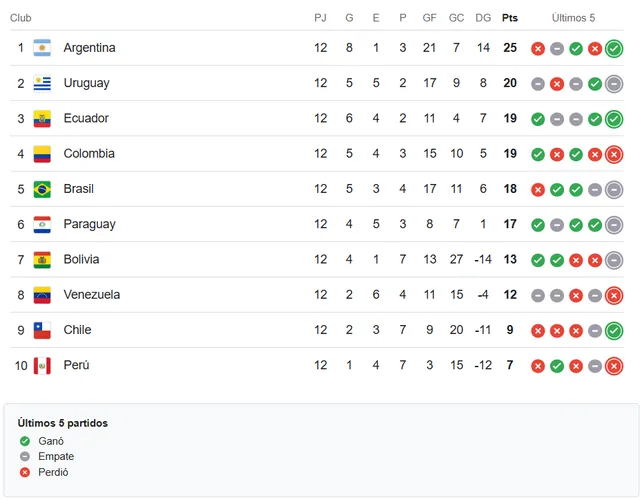Click the Brasil flag icon
This screenshot has height=500, width=640.
coord(42,189)
